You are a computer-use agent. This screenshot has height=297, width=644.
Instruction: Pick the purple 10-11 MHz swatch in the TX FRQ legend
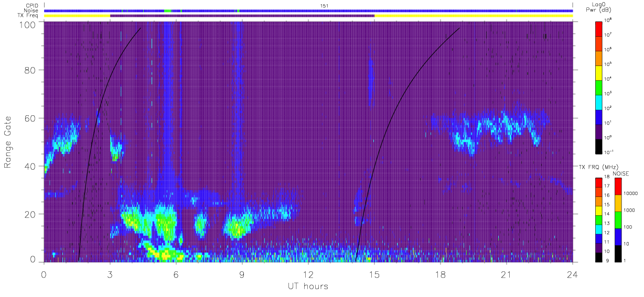599,248
